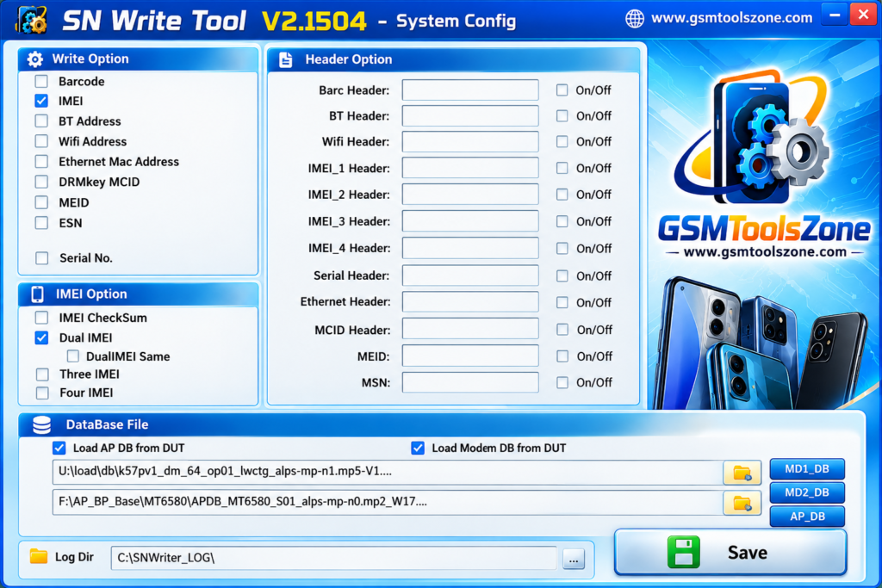Click the MSN input field

pyautogui.click(x=470, y=382)
